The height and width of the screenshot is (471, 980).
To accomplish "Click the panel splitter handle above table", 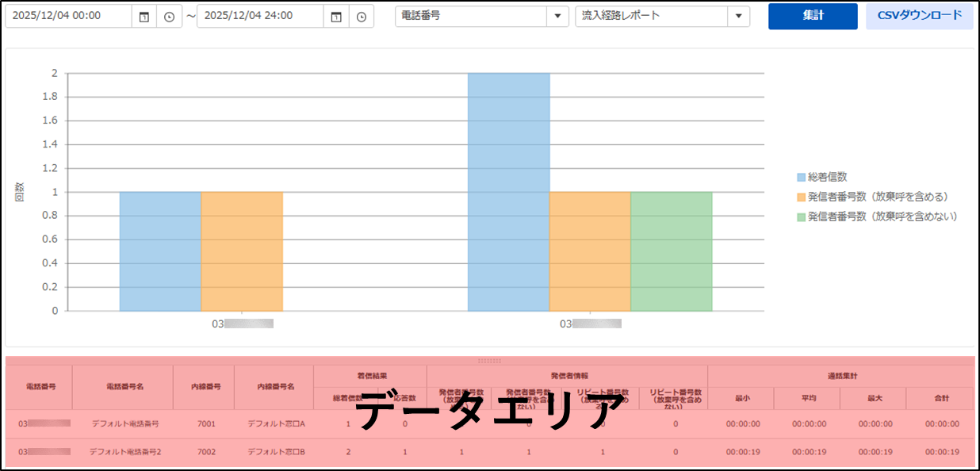I will tap(489, 361).
